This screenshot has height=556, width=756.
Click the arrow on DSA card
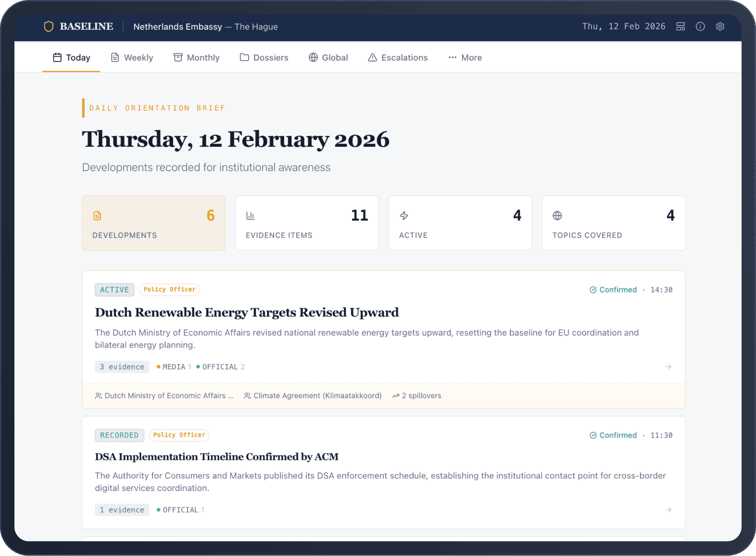click(x=668, y=510)
